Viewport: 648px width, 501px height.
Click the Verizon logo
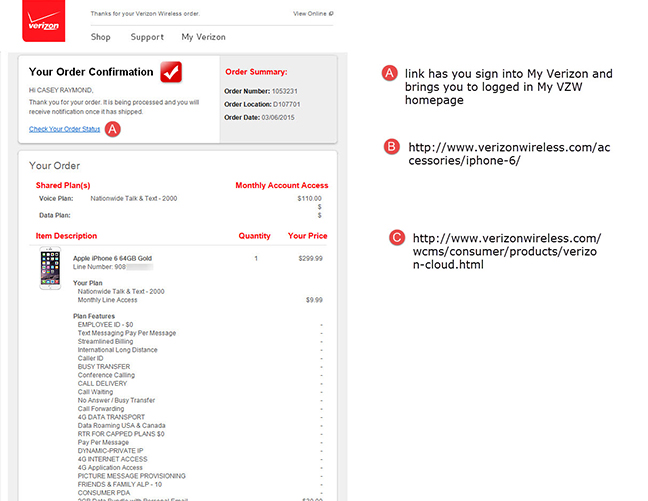[43, 21]
